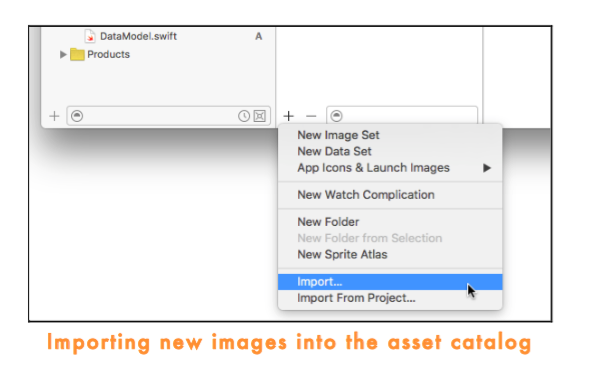Toggle recently edited files clock filter
The image size is (593, 370).
click(244, 116)
